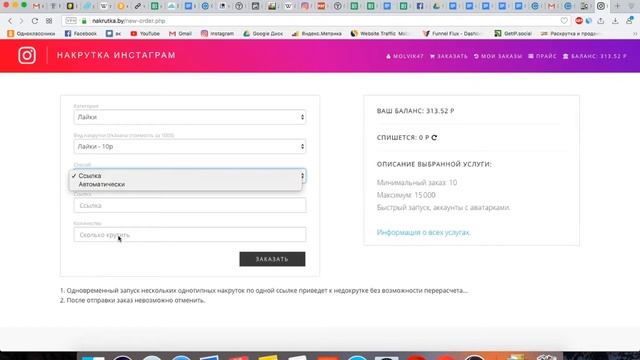Screen dimensions: 640x360
Task: Go forward in browser history
Action: click(22, 21)
